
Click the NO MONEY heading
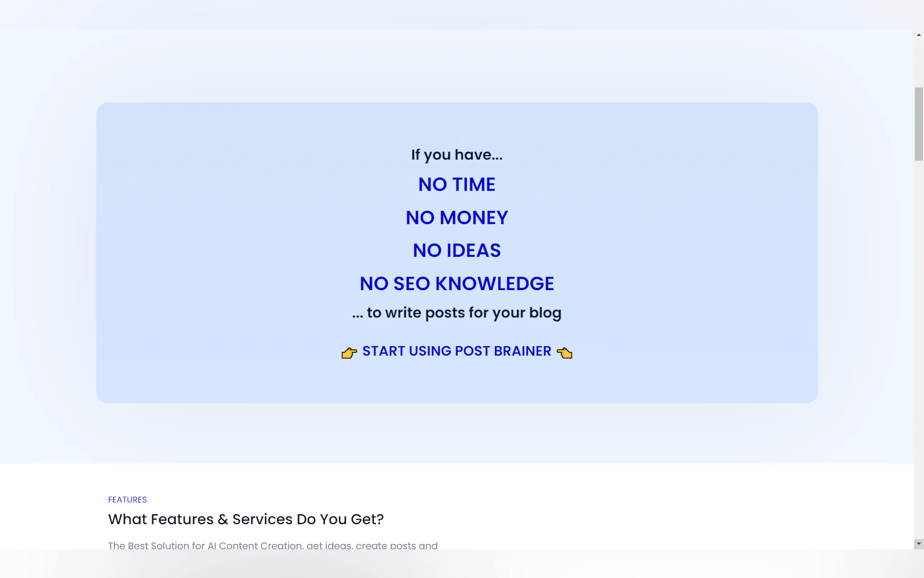click(x=457, y=218)
